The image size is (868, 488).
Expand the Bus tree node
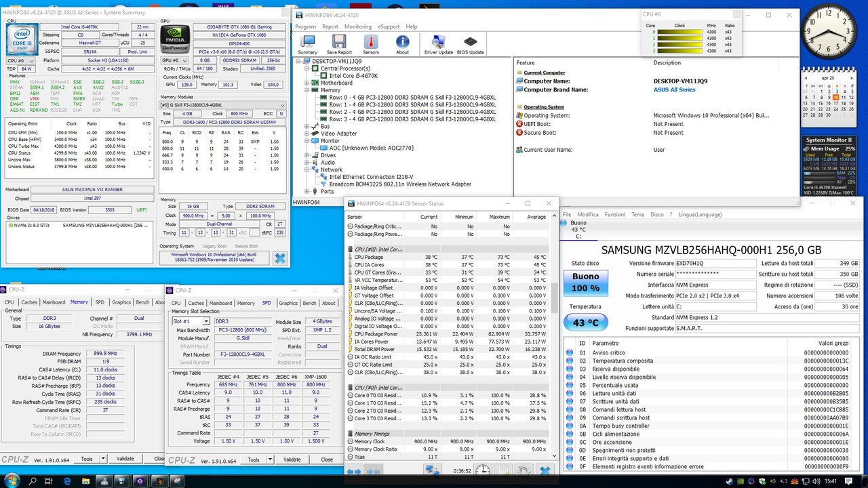pos(307,126)
